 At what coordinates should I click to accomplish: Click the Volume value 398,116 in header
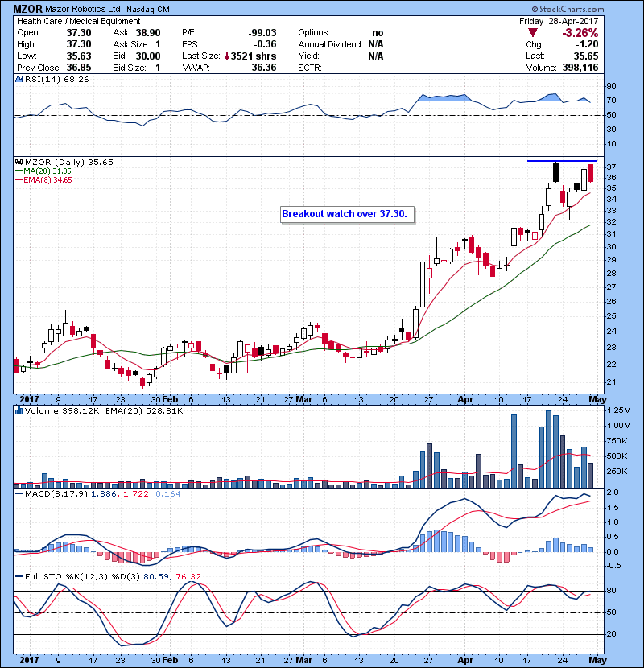tap(580, 68)
